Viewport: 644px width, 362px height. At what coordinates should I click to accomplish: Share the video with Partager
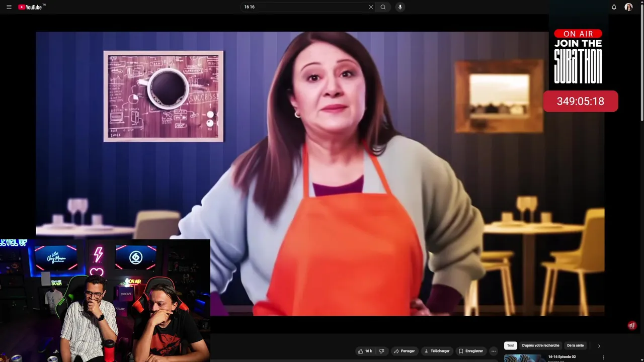pos(405,351)
